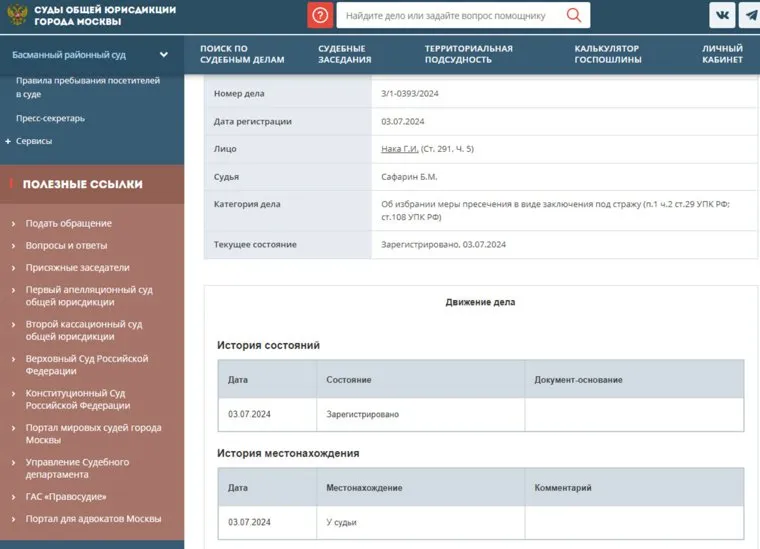This screenshot has width=760, height=549.
Task: Open Калькулятор госпошлины menu item
Action: [606, 54]
